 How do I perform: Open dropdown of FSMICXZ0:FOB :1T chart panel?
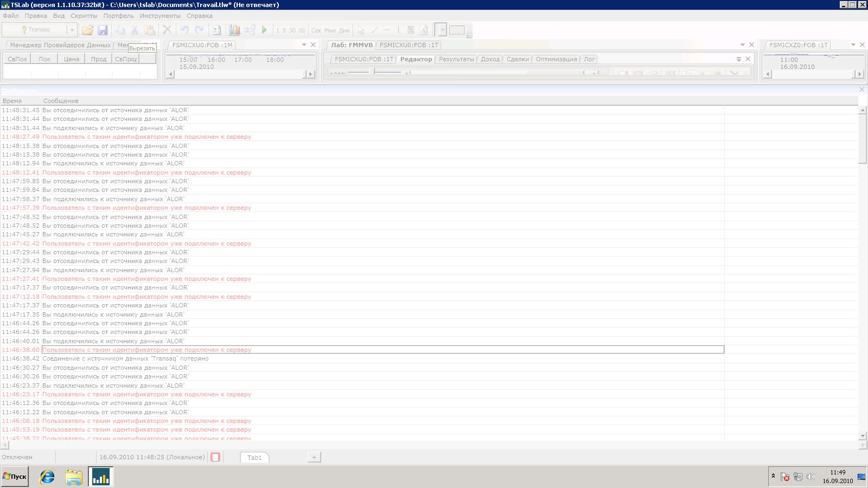tap(853, 45)
